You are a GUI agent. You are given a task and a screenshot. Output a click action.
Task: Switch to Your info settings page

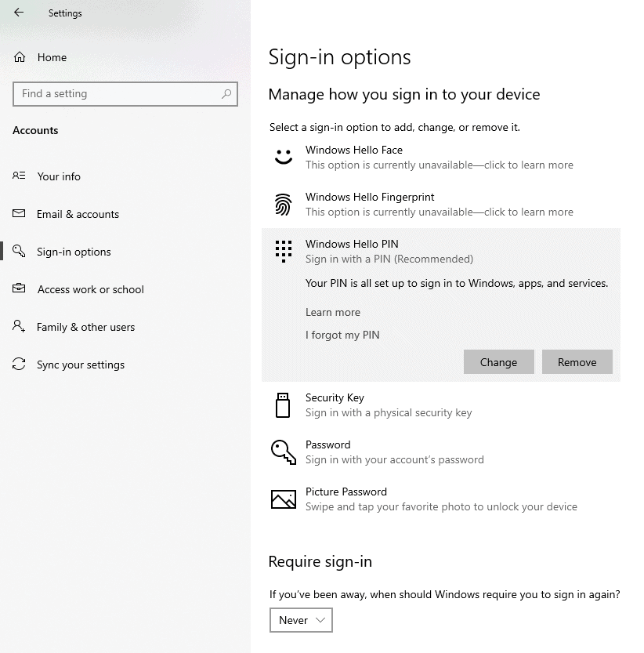pyautogui.click(x=59, y=176)
